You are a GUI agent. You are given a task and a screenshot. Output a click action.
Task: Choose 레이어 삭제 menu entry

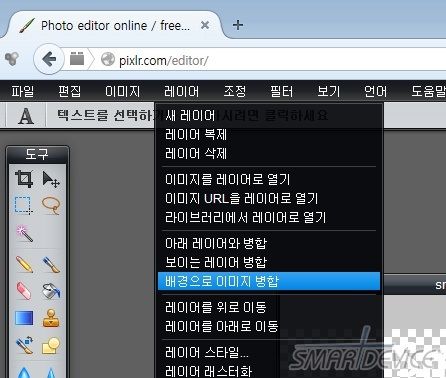[x=269, y=154]
